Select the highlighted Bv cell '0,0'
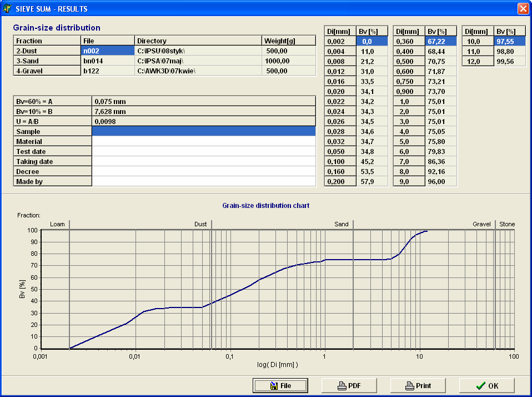Viewport: 532px width, 397px height. click(372, 42)
